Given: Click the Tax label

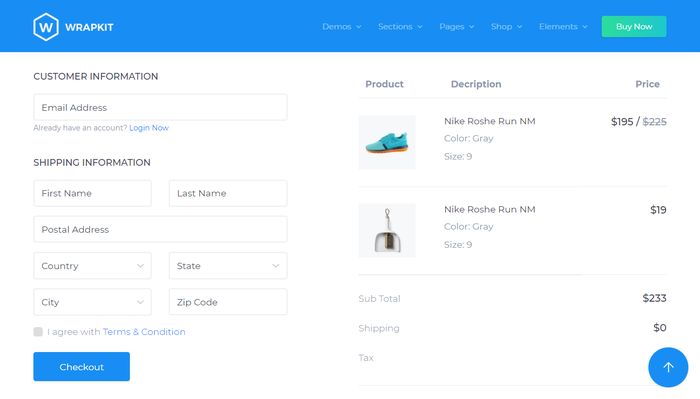Looking at the screenshot, I should [x=366, y=357].
